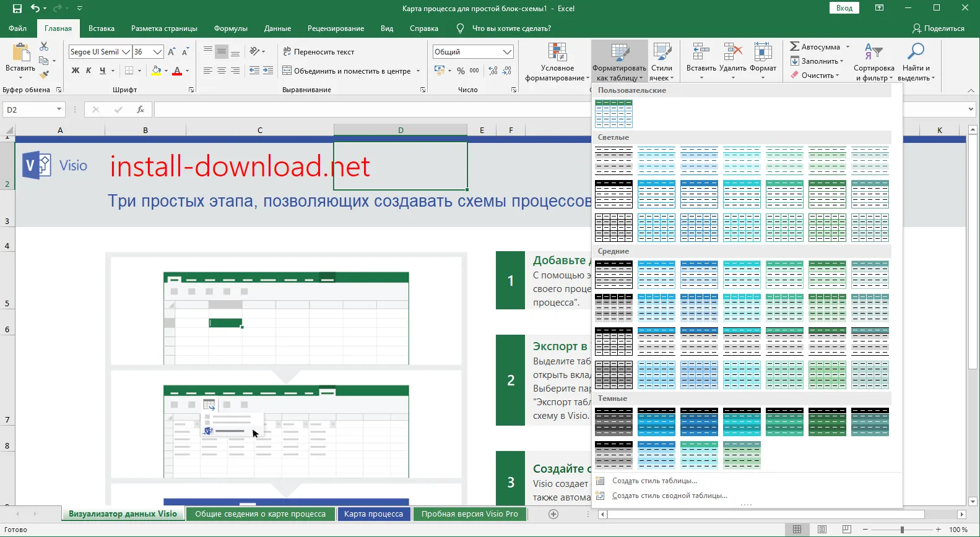Switch to Карта процесса sheet tab

click(373, 514)
